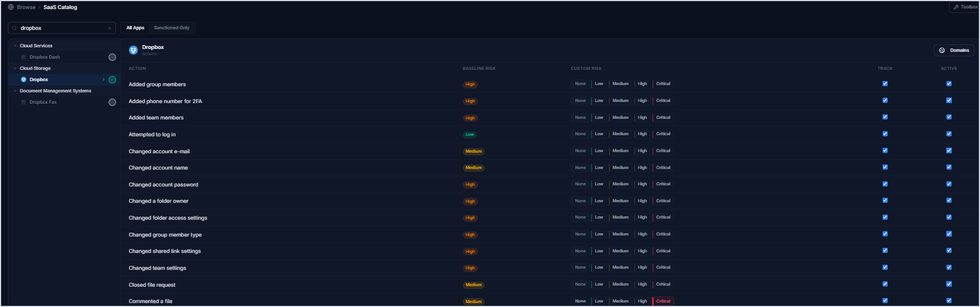This screenshot has width=980, height=307.
Task: Click Dropbox logo in sidebar tree
Action: pos(24,79)
